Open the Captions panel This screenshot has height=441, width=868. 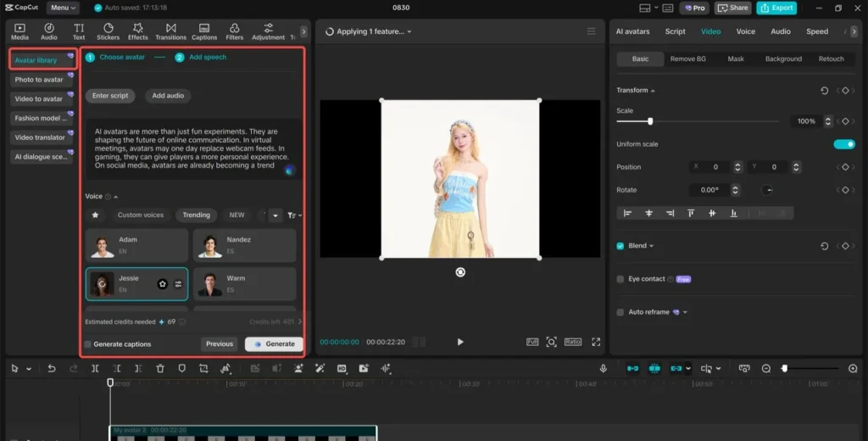point(204,31)
